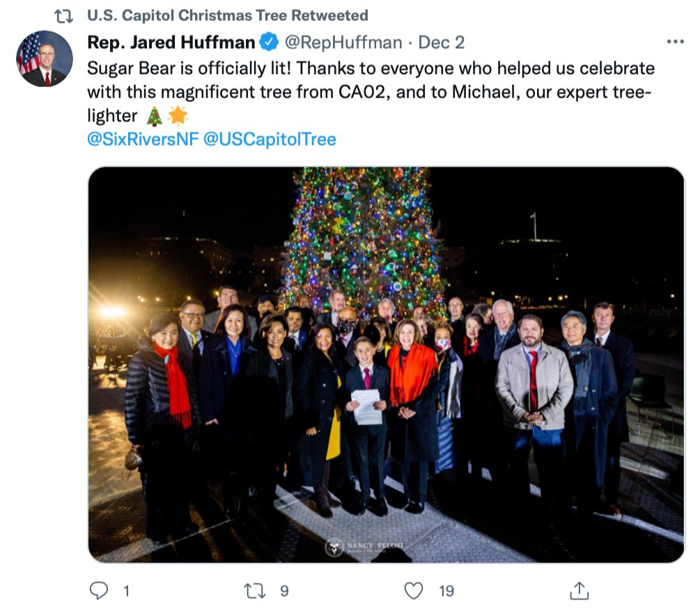This screenshot has height=614, width=700.
Task: Open the @RepHuffman handle link
Action: [x=343, y=43]
